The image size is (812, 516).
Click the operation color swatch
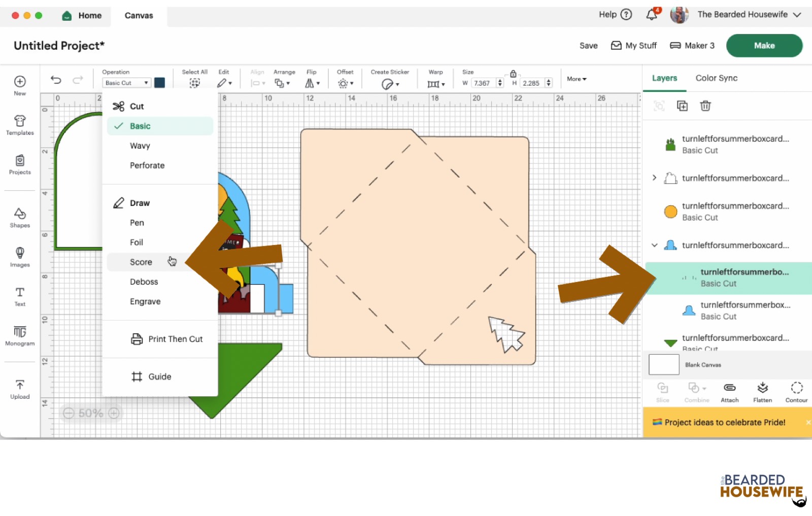click(159, 83)
